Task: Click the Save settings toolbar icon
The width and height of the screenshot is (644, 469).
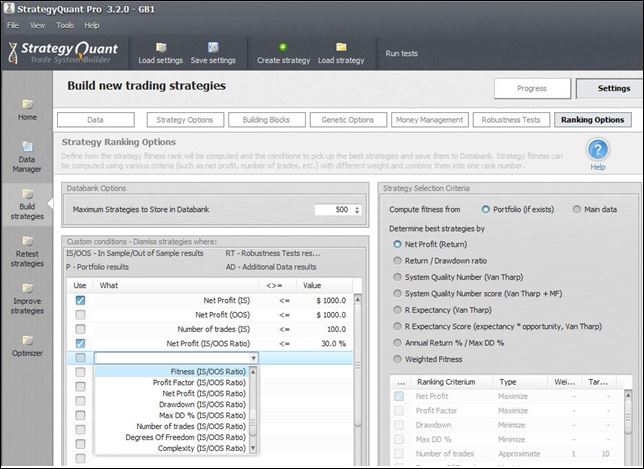Action: tap(213, 47)
